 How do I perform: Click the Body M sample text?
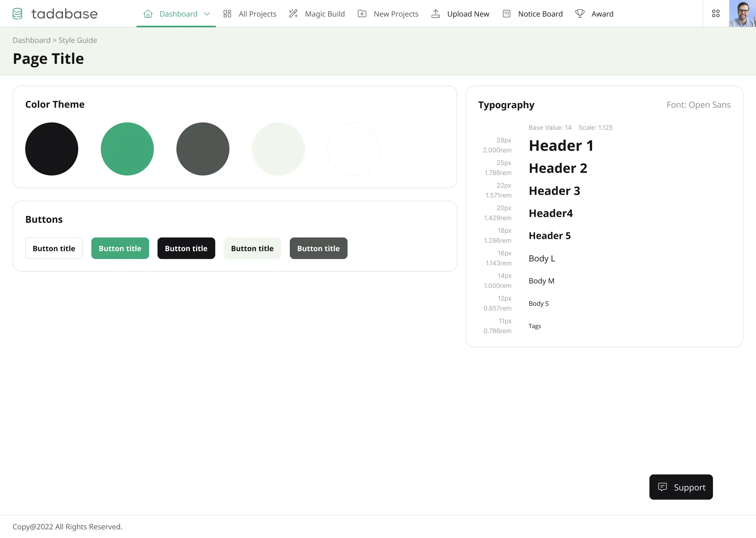click(x=542, y=281)
